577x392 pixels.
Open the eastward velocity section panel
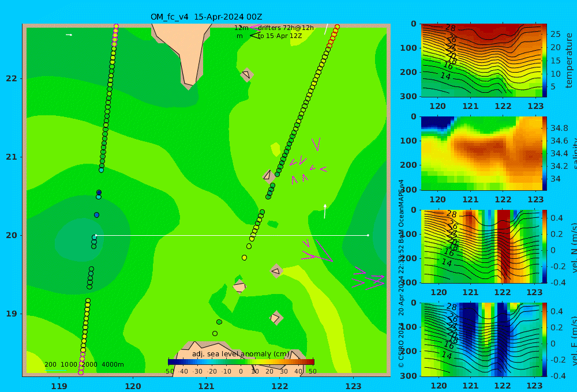tap(481, 340)
